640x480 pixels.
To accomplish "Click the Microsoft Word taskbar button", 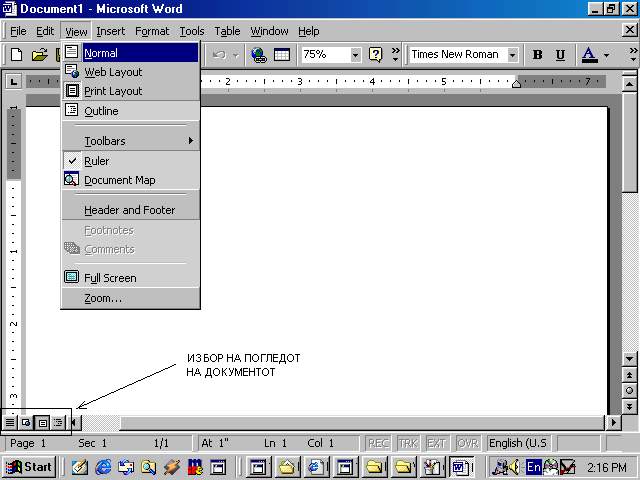I will (x=463, y=467).
